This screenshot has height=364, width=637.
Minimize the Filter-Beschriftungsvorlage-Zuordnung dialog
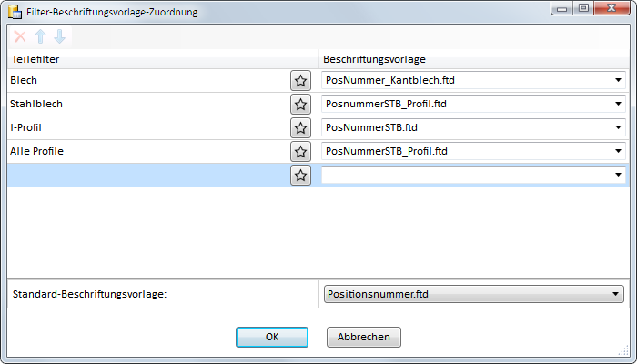[562, 8]
